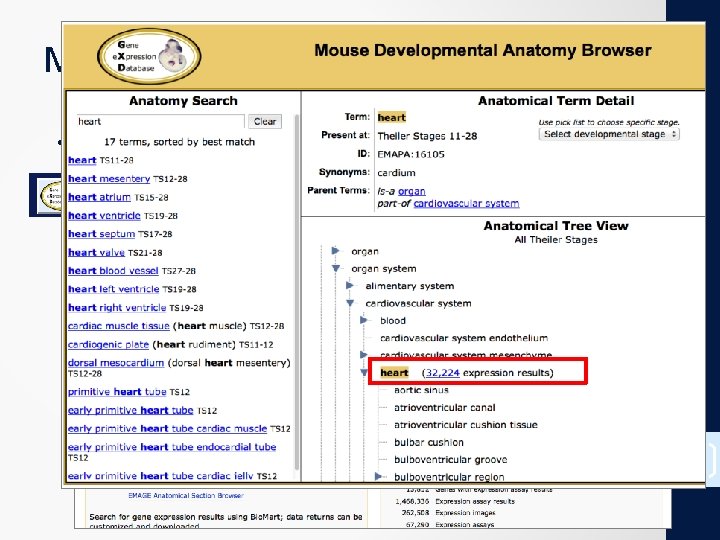Open the 'heart' TS11-28 search result

pos(82,160)
